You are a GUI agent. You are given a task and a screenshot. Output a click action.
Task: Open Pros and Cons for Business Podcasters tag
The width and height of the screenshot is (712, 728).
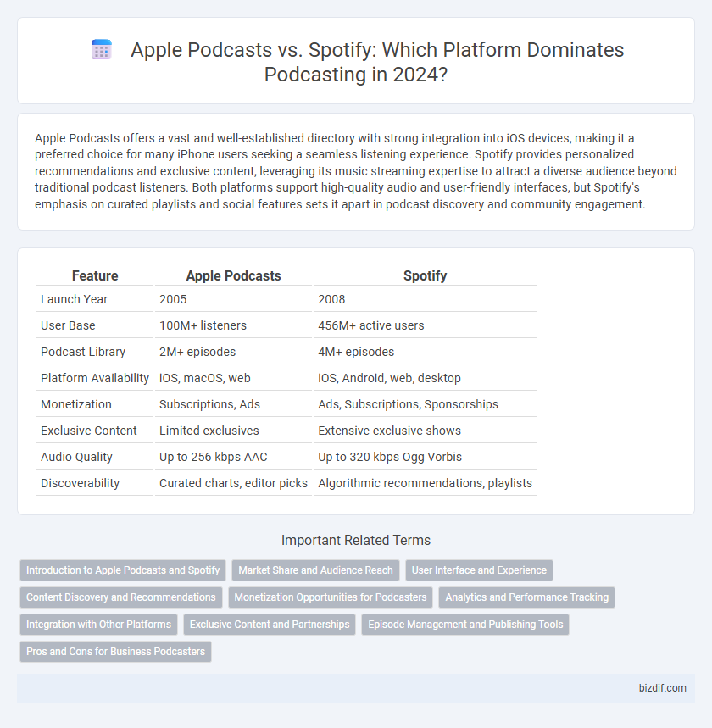click(x=115, y=652)
